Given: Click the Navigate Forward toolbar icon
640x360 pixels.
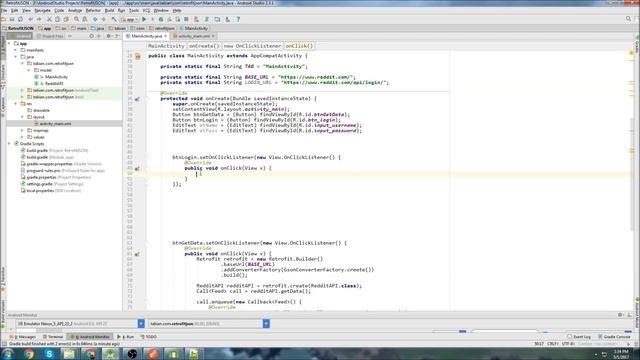Looking at the screenshot, I should 104,19.
